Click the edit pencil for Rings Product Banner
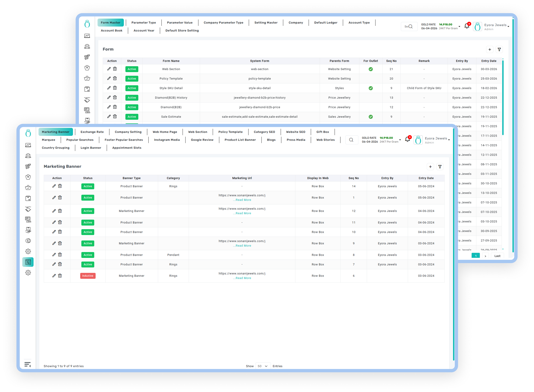The width and height of the screenshot is (534, 392). click(54, 186)
